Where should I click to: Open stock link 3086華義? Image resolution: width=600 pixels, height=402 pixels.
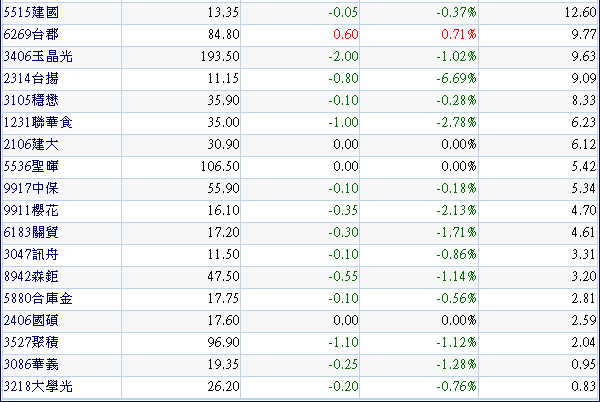(x=31, y=365)
